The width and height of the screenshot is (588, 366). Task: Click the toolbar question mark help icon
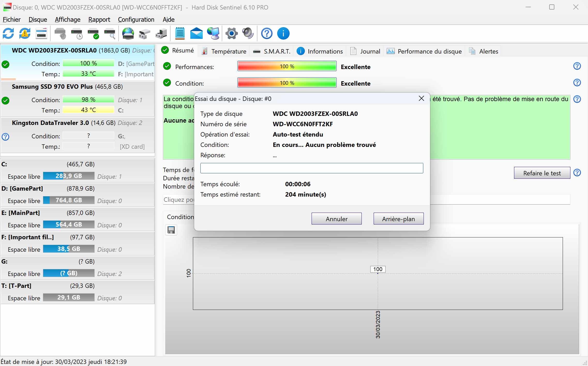coord(267,34)
